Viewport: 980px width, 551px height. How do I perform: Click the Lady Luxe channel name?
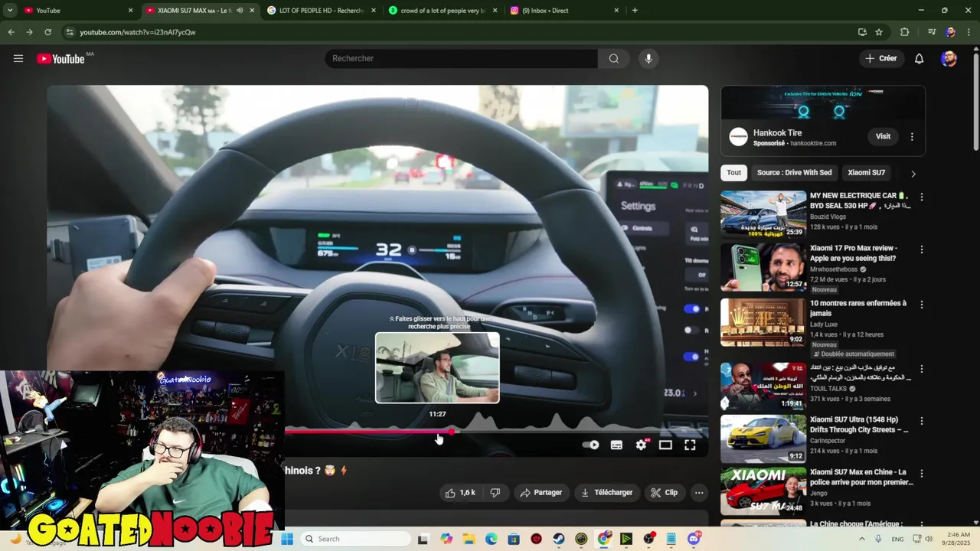[826, 324]
